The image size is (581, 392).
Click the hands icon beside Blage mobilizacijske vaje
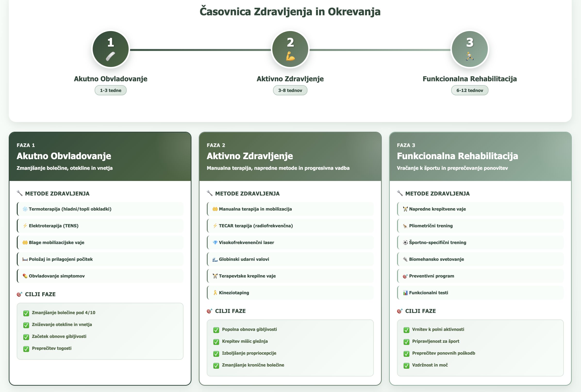(x=25, y=243)
